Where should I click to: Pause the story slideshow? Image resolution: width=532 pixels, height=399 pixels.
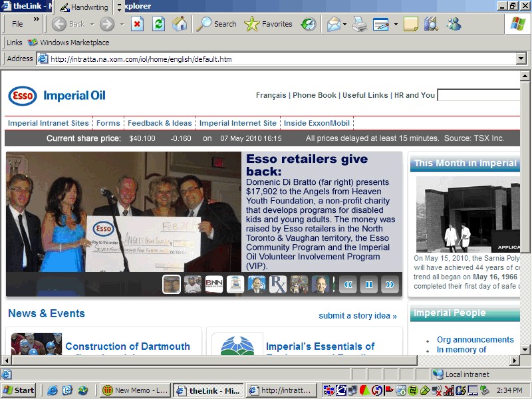[368, 285]
